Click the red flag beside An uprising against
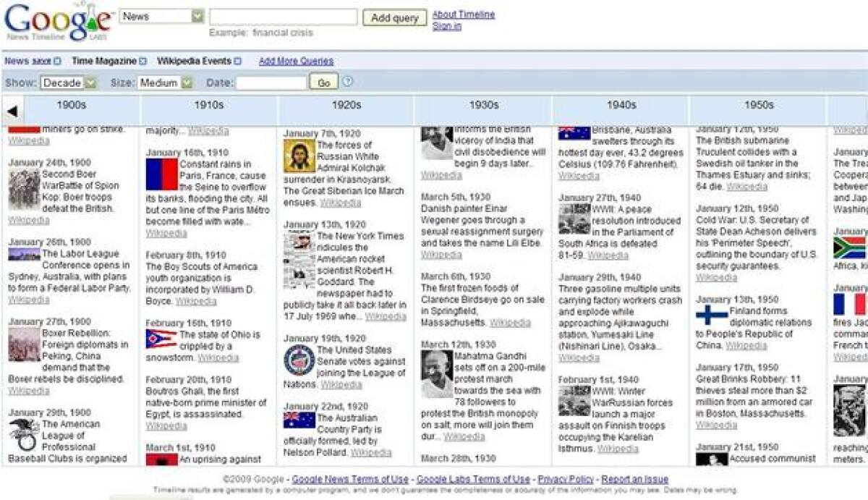 pyautogui.click(x=161, y=459)
